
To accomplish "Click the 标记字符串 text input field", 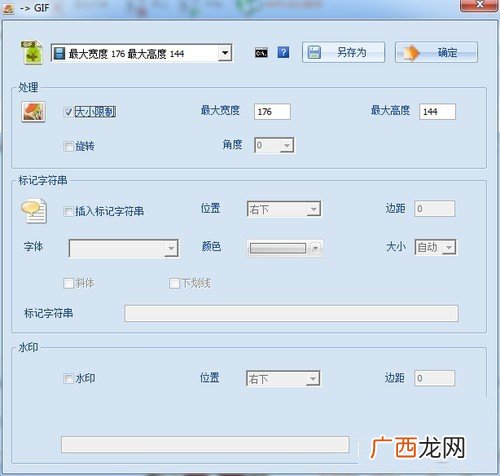I will coord(291,313).
